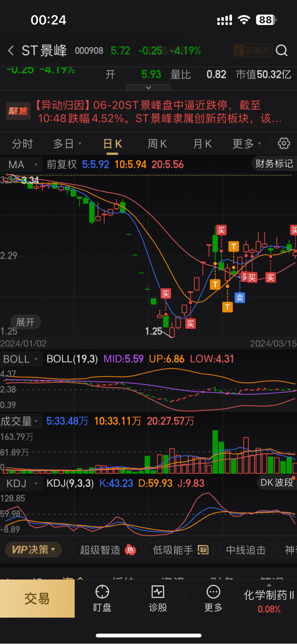This screenshot has width=297, height=644.
Task: Switch to the 周K tab
Action: tap(157, 144)
